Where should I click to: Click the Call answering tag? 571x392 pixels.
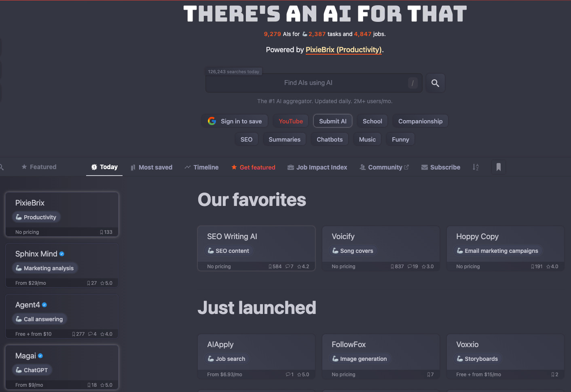pos(39,319)
